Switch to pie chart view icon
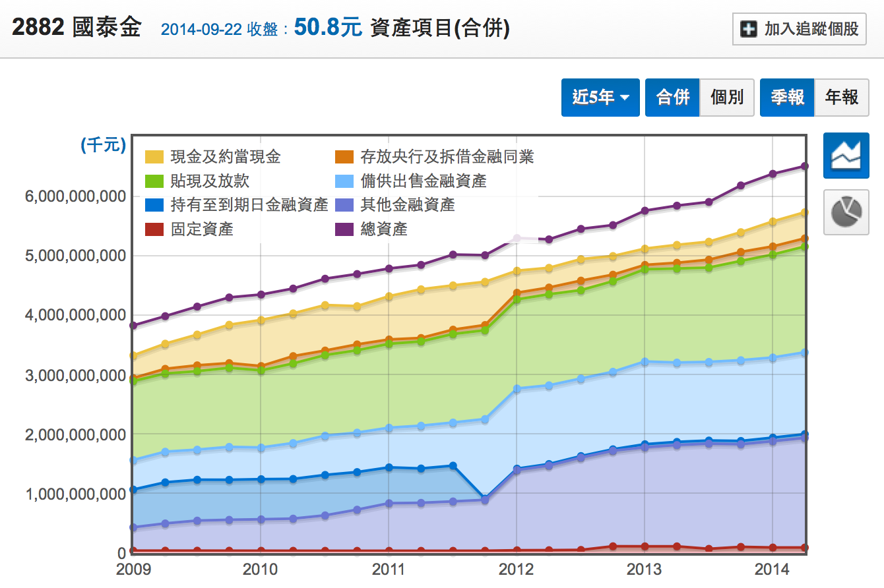884x588 pixels. click(846, 212)
